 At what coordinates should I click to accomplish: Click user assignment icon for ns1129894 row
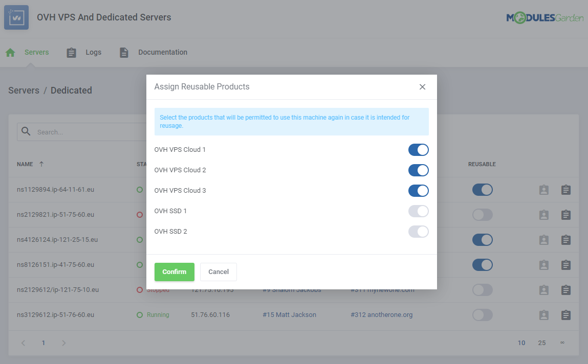click(x=543, y=190)
